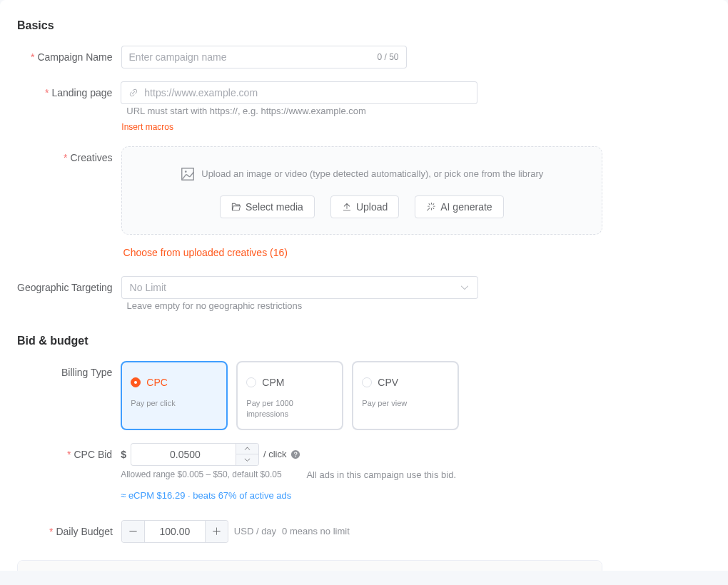Open Choose from uploaded creatives (16)

pyautogui.click(x=206, y=253)
